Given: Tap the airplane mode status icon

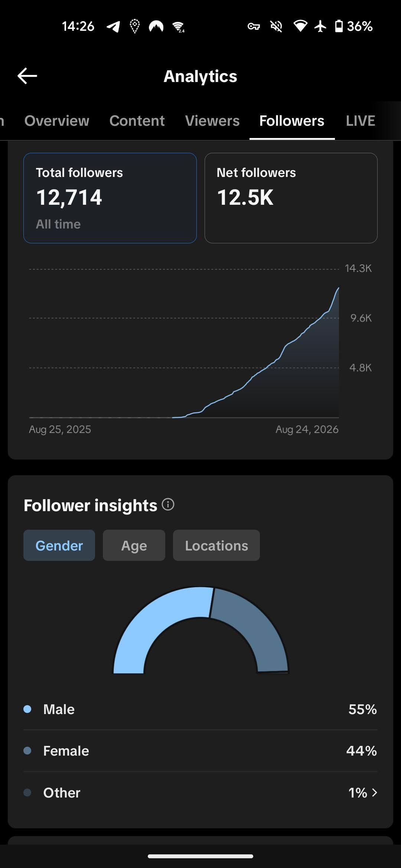Looking at the screenshot, I should pos(320,26).
